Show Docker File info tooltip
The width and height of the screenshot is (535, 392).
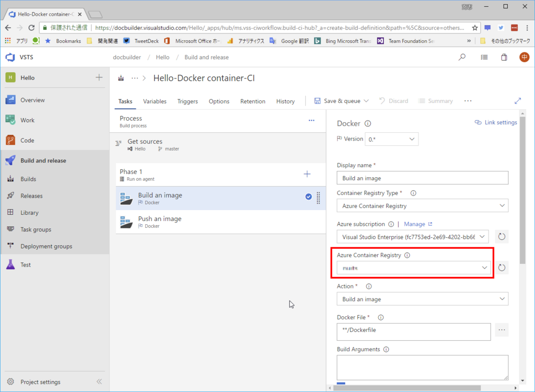point(381,318)
